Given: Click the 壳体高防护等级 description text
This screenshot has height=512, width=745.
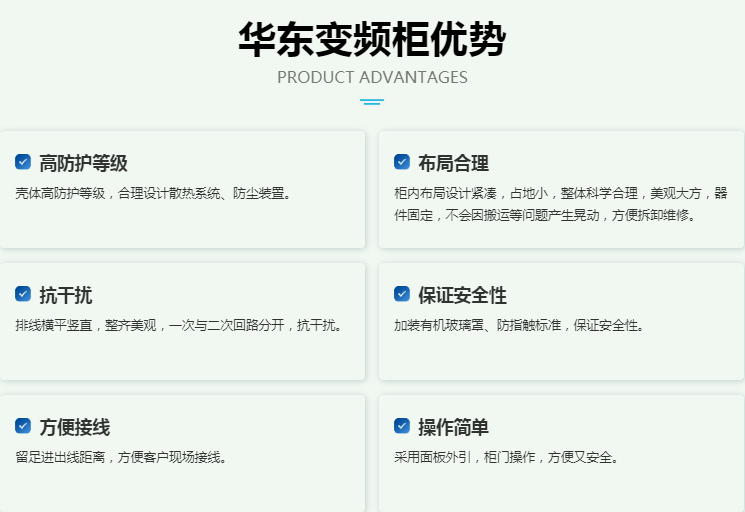Looking at the screenshot, I should (x=154, y=193).
